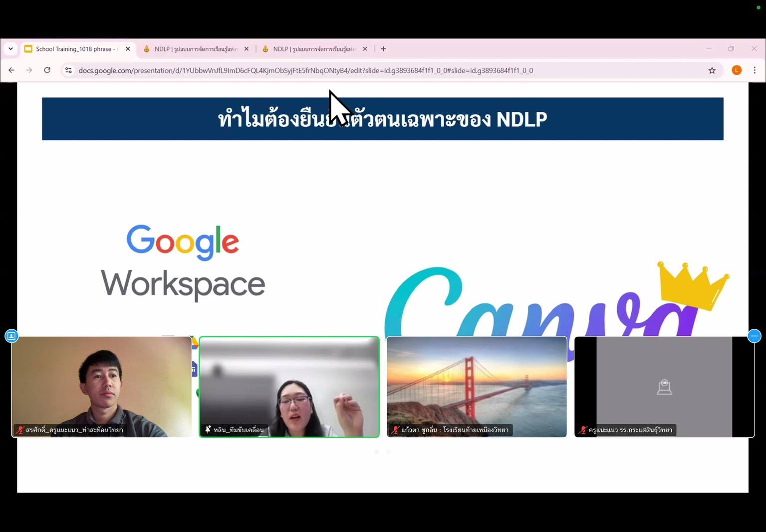This screenshot has width=766, height=532.
Task: Click muted mic icon on แก้วตา tile
Action: click(x=395, y=430)
